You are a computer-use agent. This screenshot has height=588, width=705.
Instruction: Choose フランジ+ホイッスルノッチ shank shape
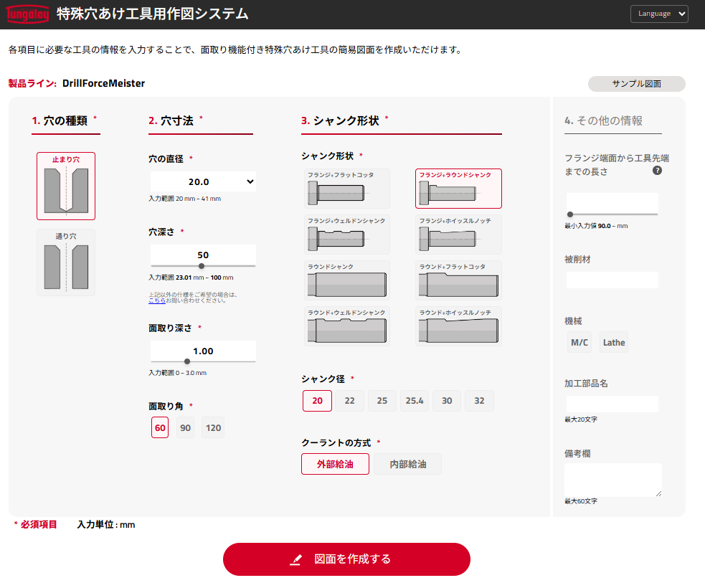(x=458, y=234)
